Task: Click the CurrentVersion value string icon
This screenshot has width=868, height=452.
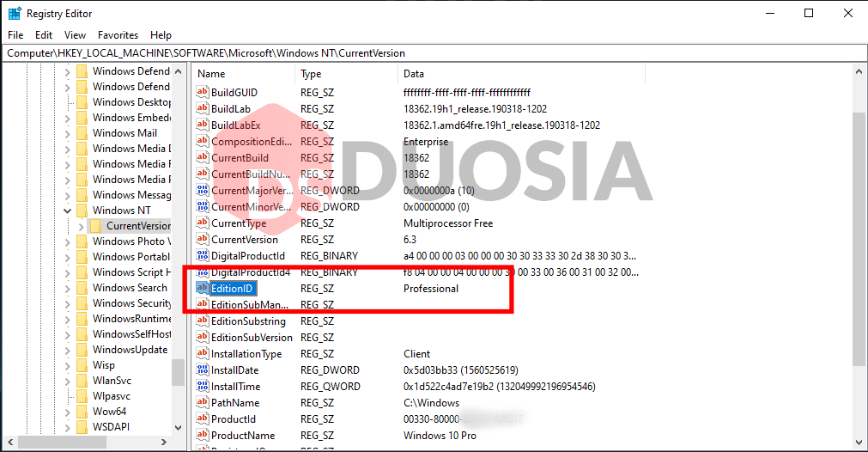Action: pos(202,239)
